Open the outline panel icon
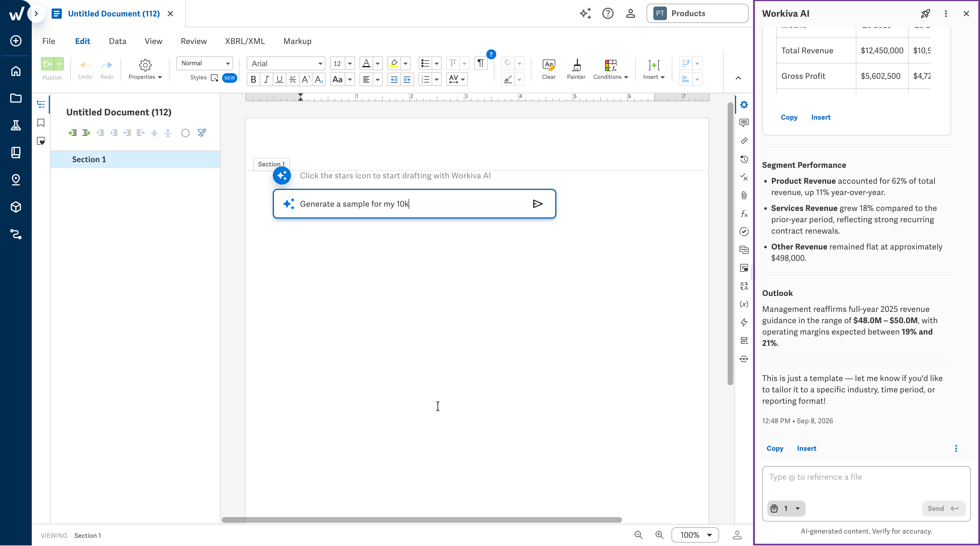 click(x=41, y=104)
